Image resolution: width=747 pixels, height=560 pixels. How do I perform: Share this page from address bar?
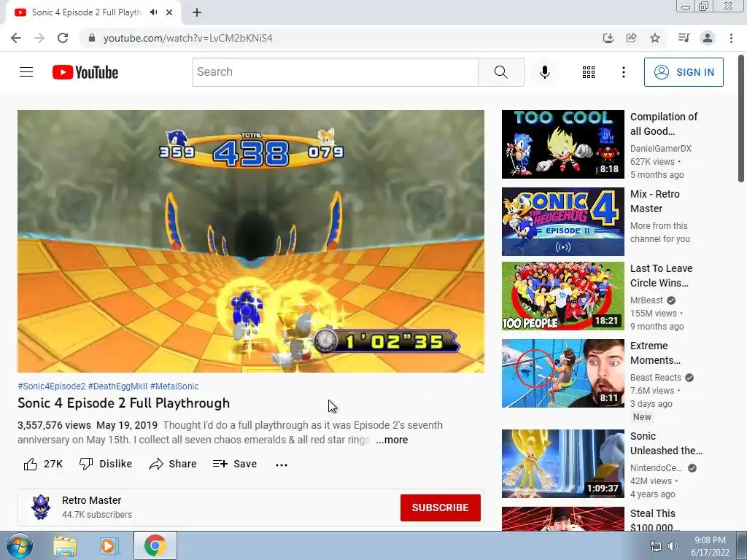click(631, 38)
